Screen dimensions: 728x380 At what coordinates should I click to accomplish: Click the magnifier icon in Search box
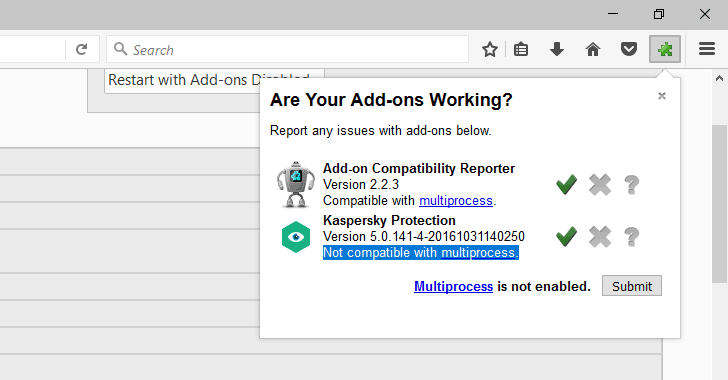[120, 49]
